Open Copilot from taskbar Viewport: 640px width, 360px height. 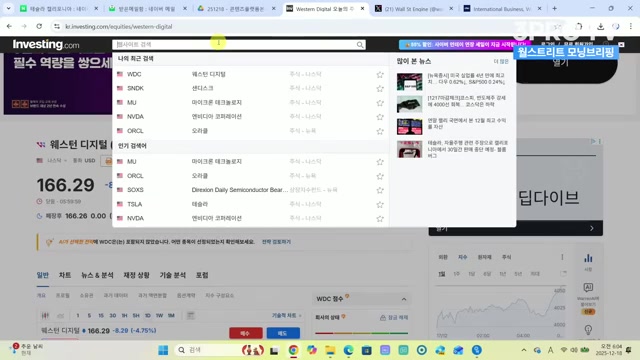click(x=312, y=350)
